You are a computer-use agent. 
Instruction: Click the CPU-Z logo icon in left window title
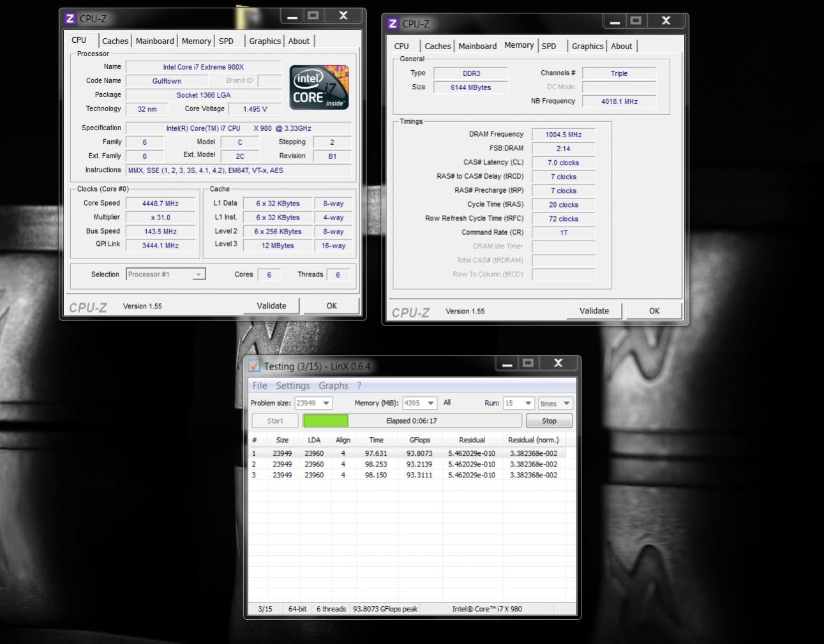[x=70, y=19]
